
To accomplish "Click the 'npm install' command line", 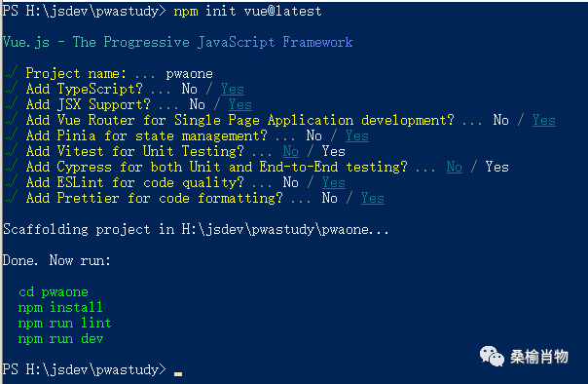I will pyautogui.click(x=60, y=307).
